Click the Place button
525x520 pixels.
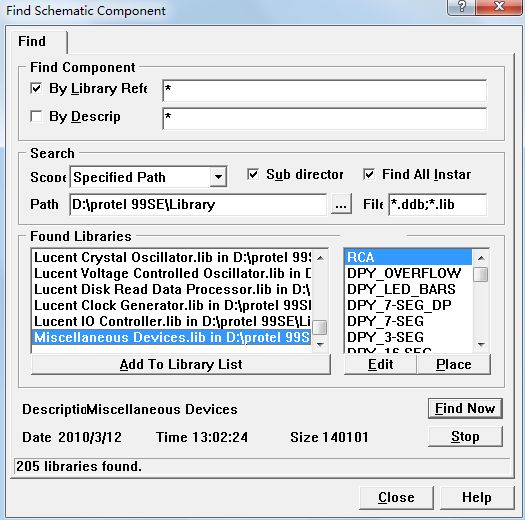pos(454,364)
